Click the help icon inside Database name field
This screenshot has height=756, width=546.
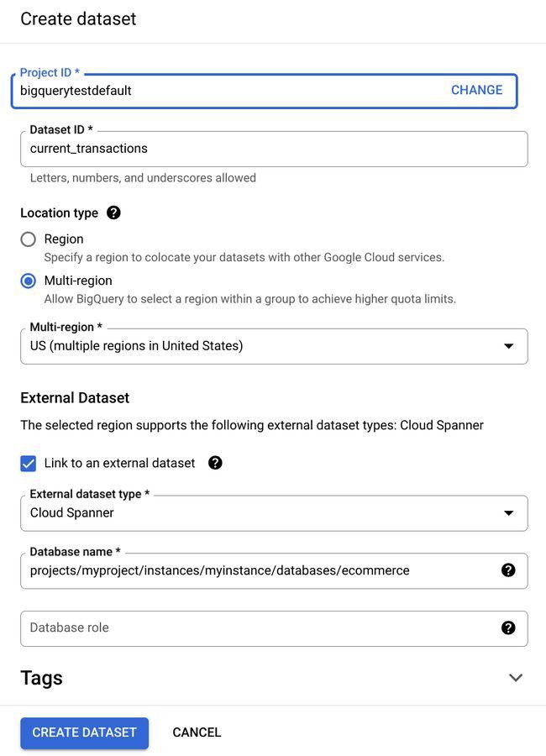pyautogui.click(x=508, y=569)
